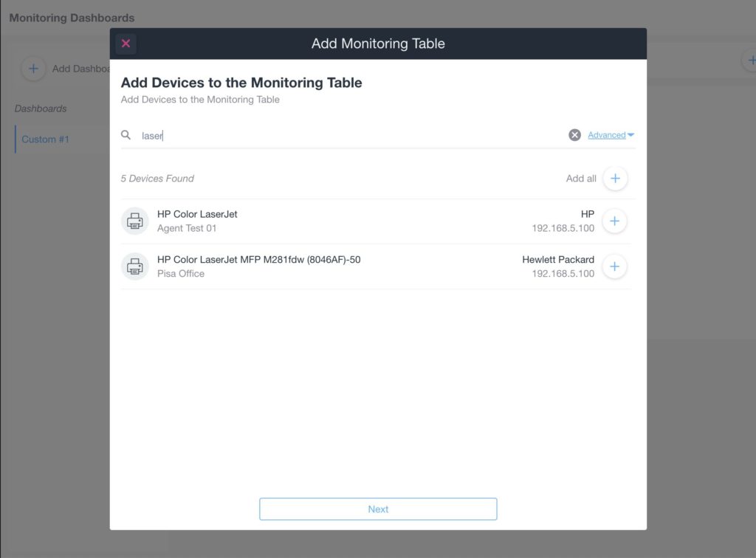Clear the search text with X icon
The height and width of the screenshot is (558, 756).
[574, 135]
